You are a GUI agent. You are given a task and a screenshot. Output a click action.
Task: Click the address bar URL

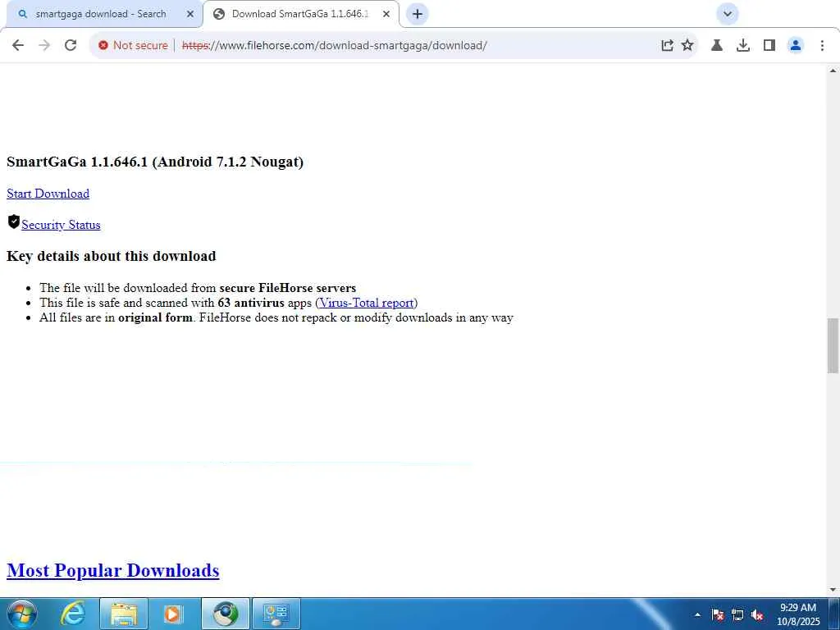click(335, 46)
